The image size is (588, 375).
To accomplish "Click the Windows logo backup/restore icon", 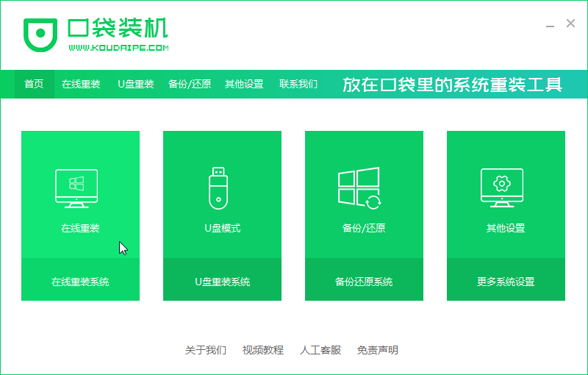I will click(359, 188).
